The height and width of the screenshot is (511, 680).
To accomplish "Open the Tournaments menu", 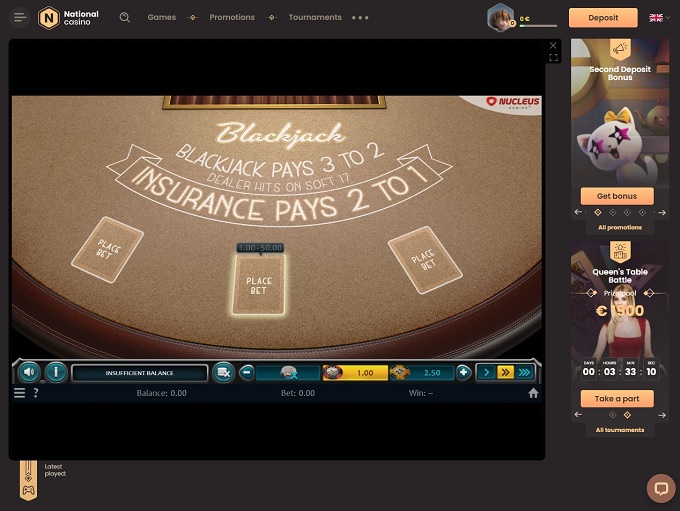I will pyautogui.click(x=315, y=17).
